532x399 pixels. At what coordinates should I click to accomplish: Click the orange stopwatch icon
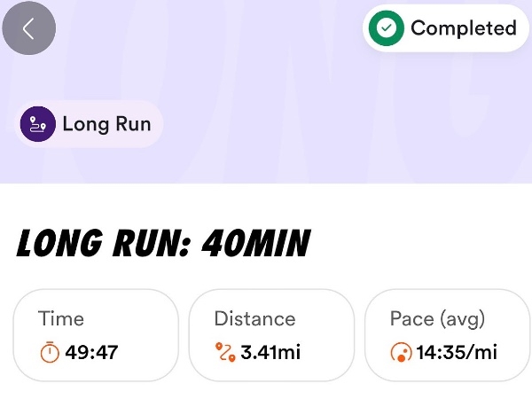50,353
